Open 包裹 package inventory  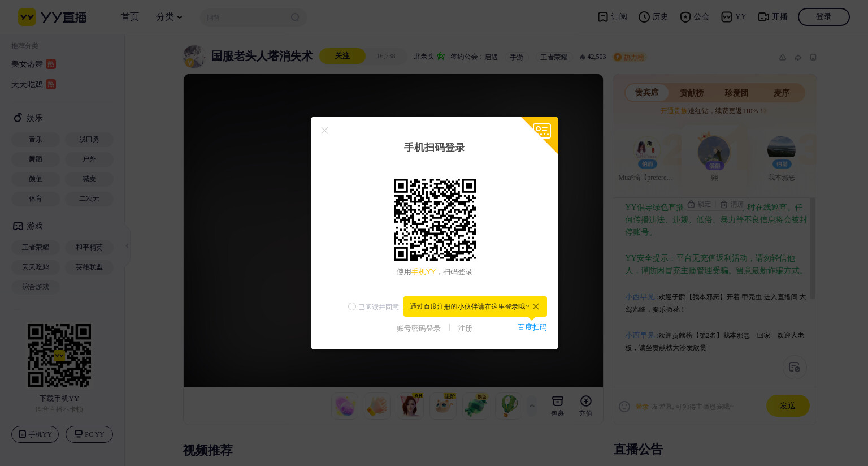pos(557,406)
